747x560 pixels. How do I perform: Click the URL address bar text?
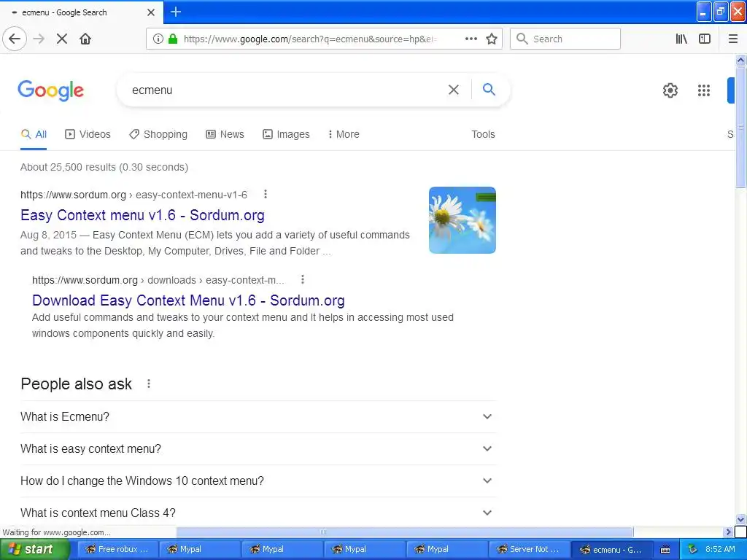[309, 39]
